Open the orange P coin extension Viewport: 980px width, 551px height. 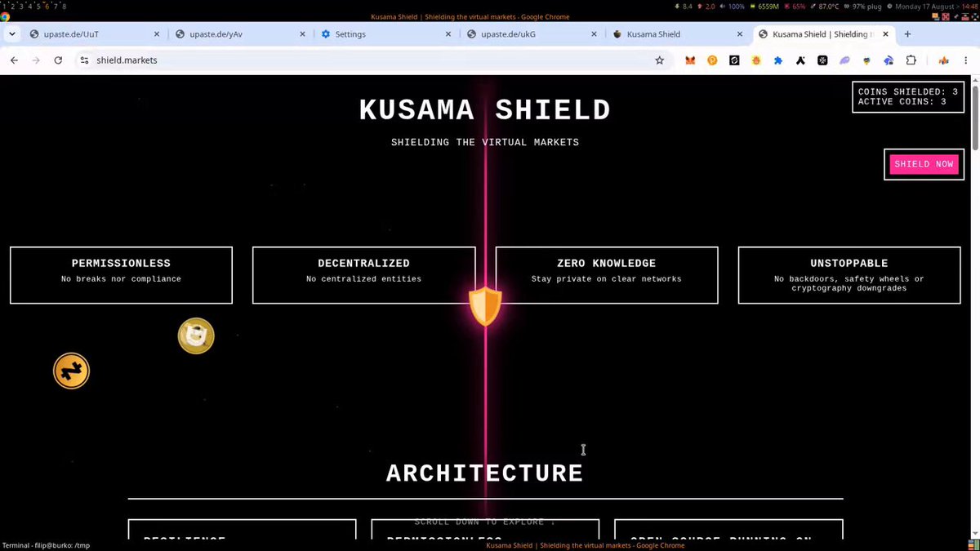tap(712, 60)
